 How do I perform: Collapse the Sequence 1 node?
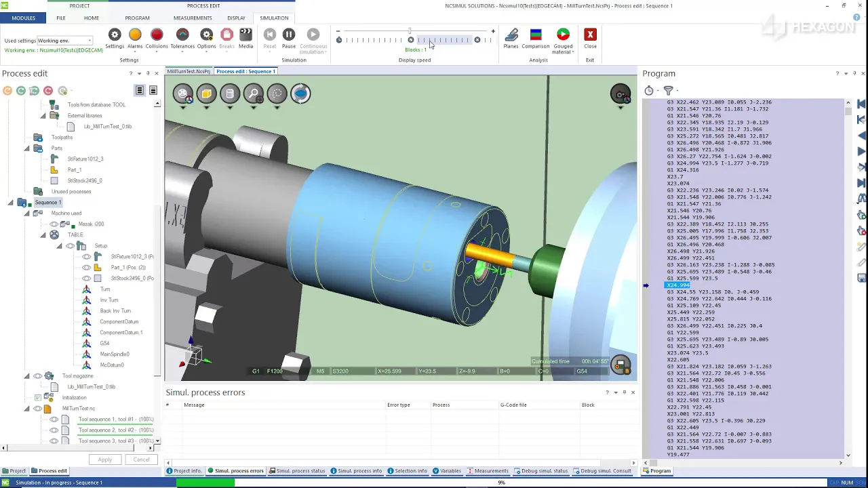click(11, 203)
